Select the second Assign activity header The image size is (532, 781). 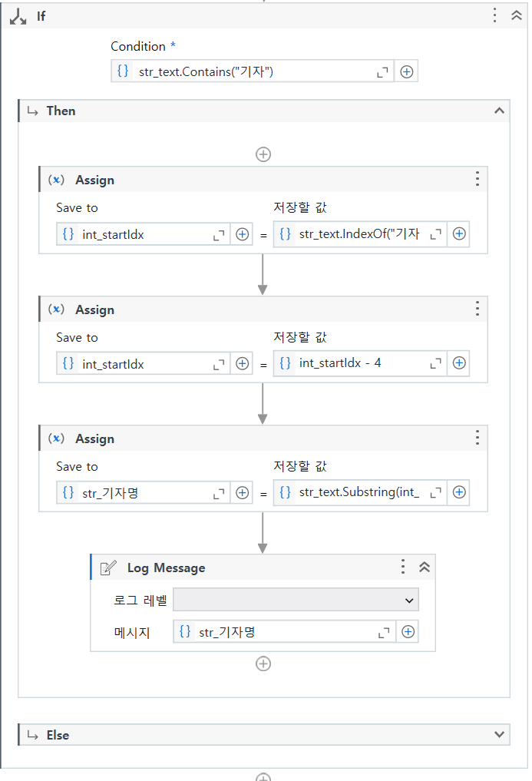click(x=263, y=309)
